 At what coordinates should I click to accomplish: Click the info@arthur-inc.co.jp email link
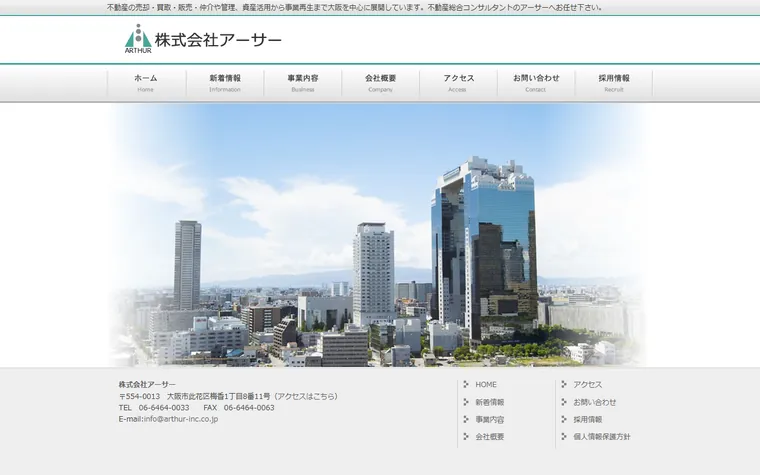(x=181, y=419)
